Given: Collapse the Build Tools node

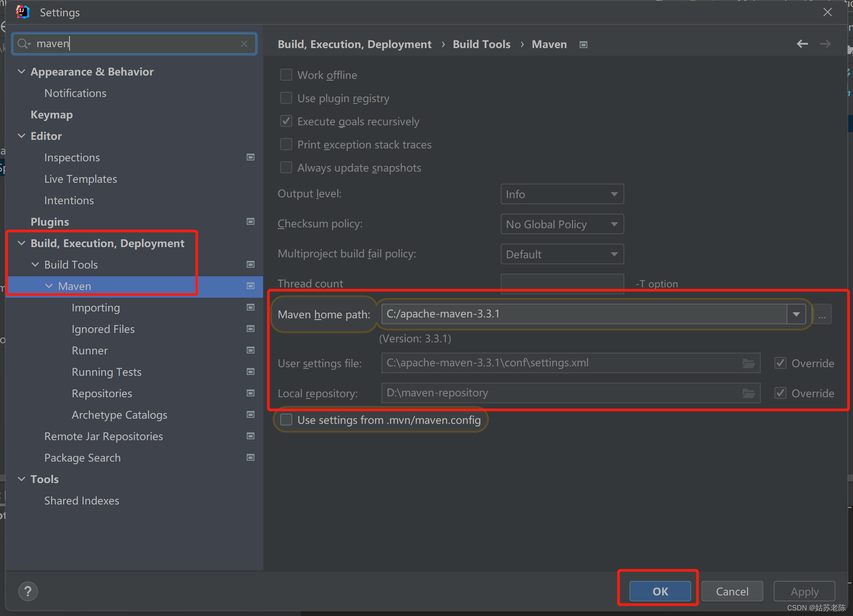Looking at the screenshot, I should (x=35, y=265).
